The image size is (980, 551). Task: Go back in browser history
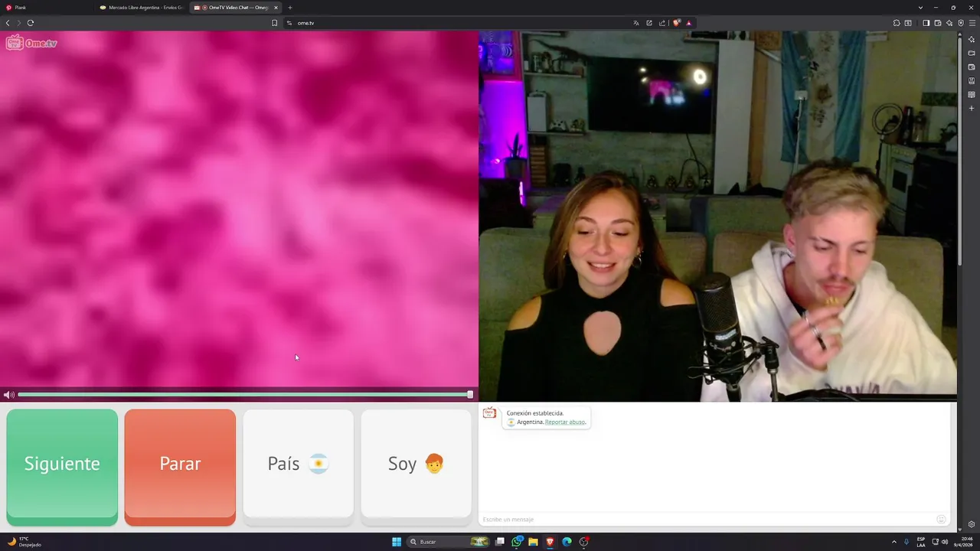coord(8,23)
